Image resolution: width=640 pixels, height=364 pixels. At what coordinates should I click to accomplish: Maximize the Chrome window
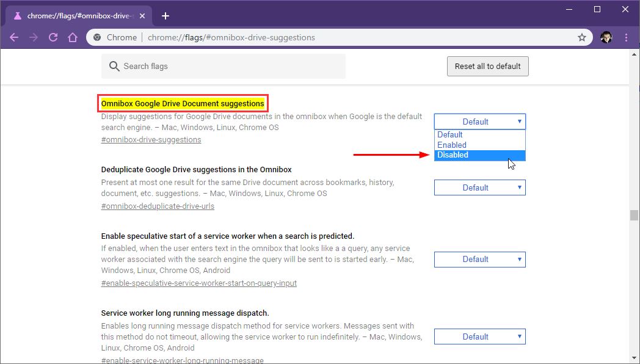(597, 9)
